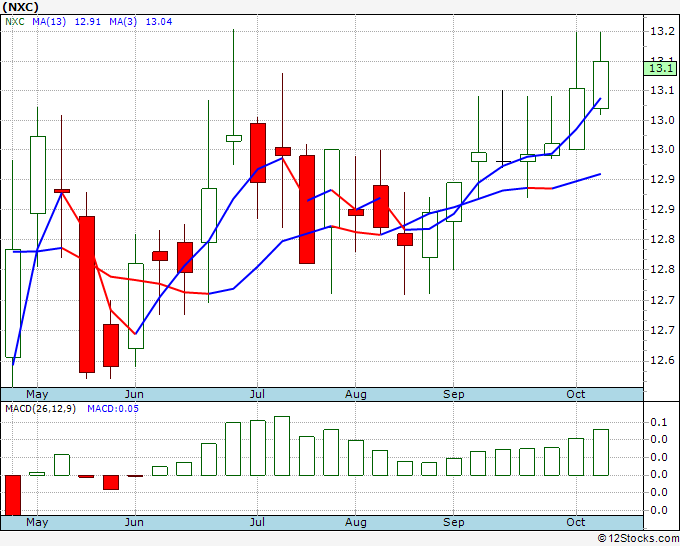Select Sep on the price chart axis
This screenshot has height=546, width=680.
coord(454,394)
